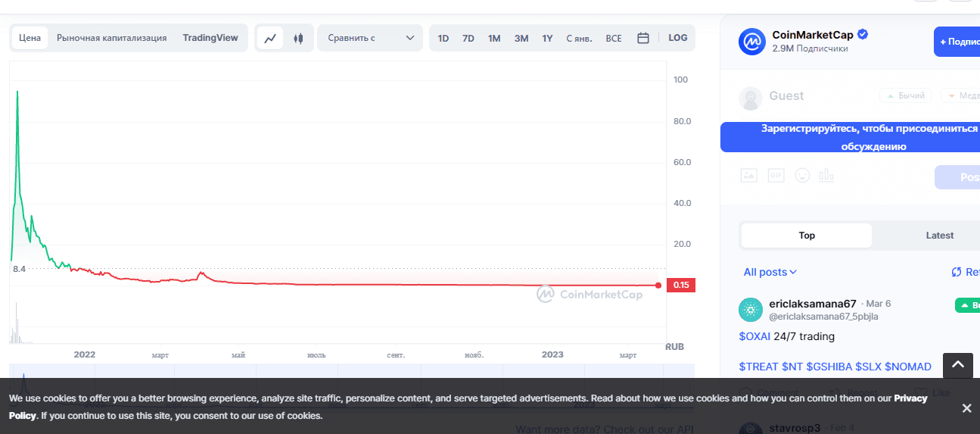Click the poll chart icon
The width and height of the screenshot is (980, 434).
point(826,175)
